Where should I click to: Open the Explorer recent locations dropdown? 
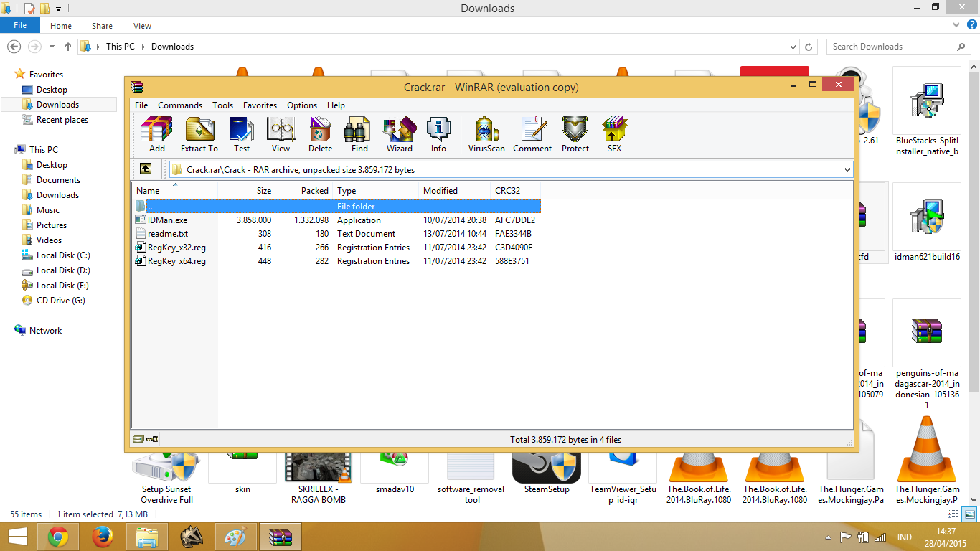pos(52,47)
